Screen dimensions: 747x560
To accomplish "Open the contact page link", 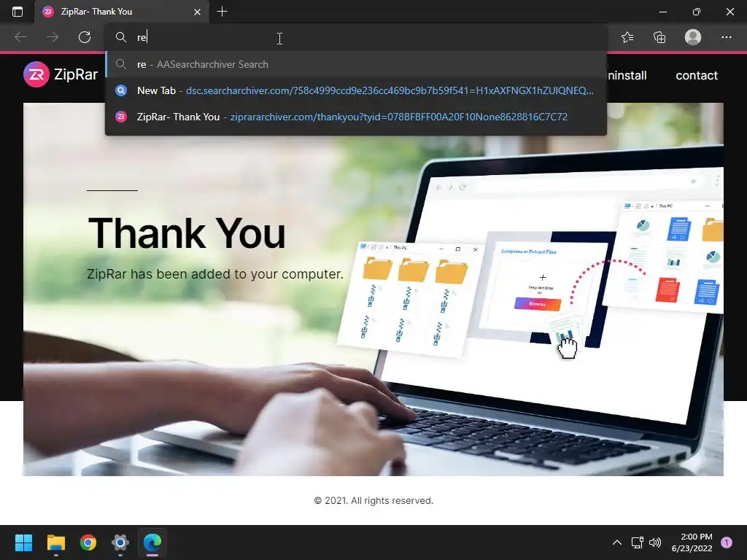I will tap(697, 75).
